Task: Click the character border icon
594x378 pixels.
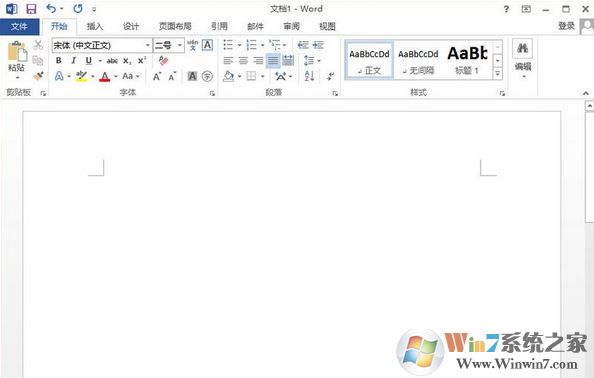Action: [x=207, y=45]
